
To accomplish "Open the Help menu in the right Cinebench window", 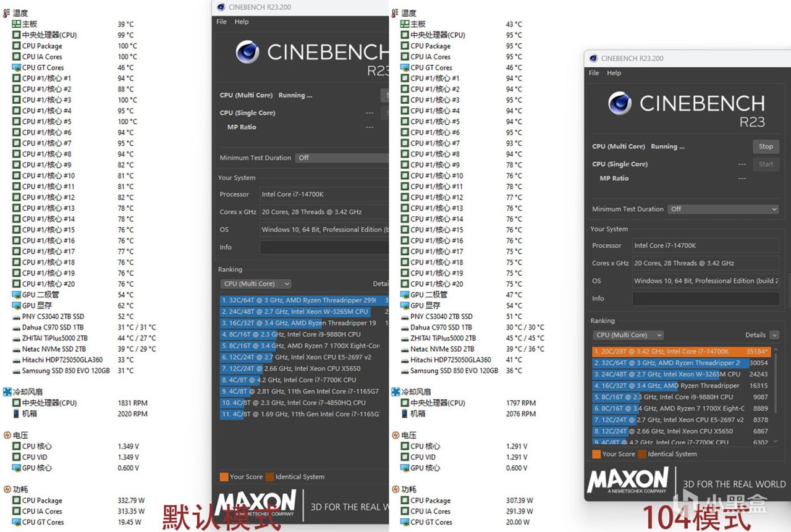I will [x=614, y=73].
